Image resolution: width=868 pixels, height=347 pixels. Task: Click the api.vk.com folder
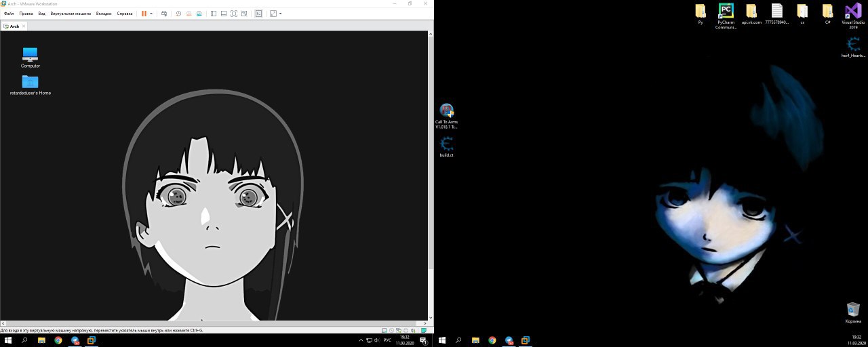(x=751, y=14)
